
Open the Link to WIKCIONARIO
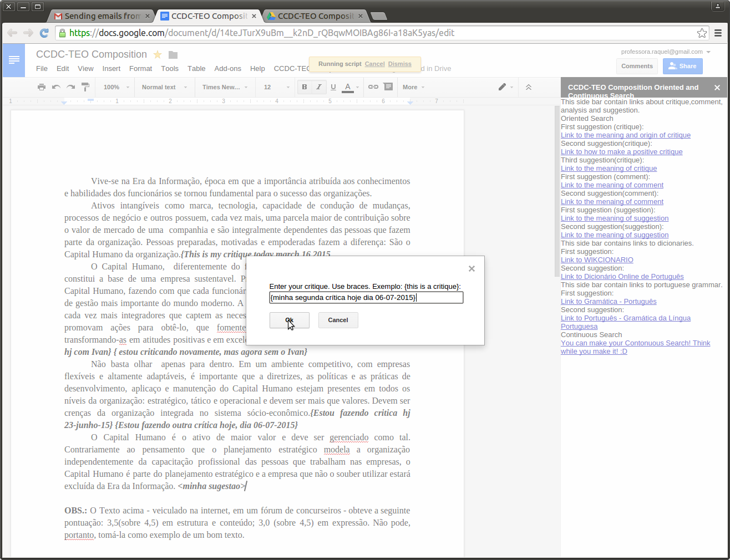(596, 259)
